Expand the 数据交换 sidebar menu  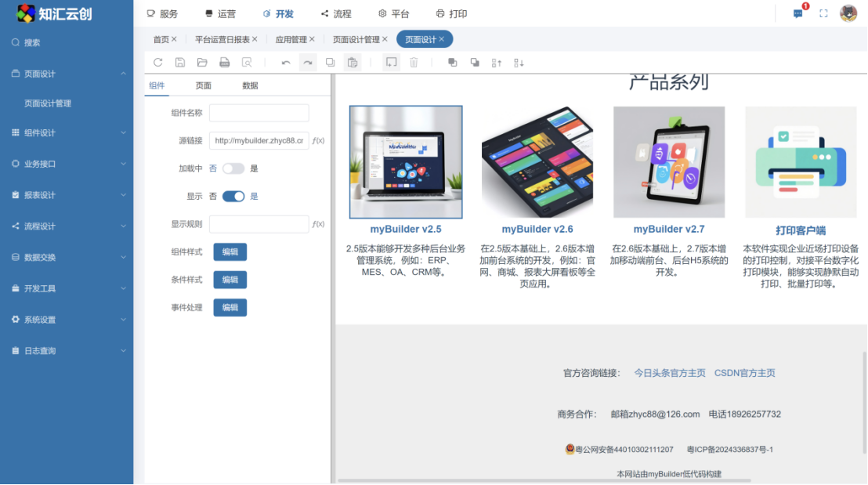(x=67, y=257)
